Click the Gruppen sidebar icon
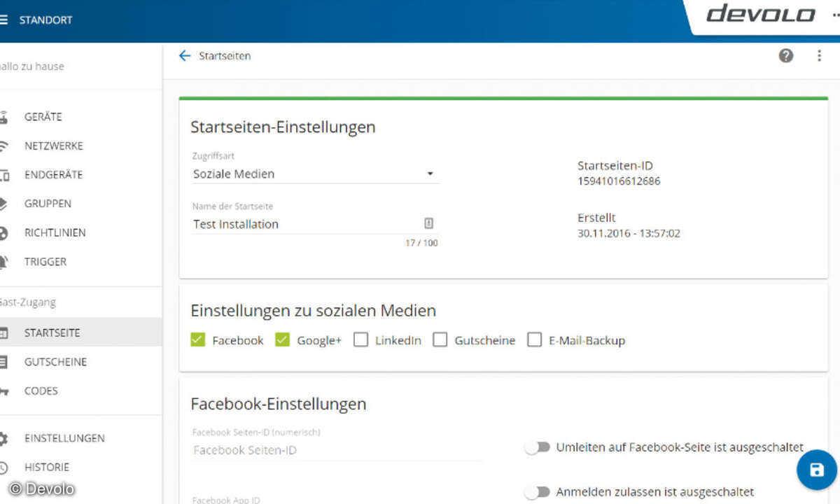840x504 pixels. (3, 204)
